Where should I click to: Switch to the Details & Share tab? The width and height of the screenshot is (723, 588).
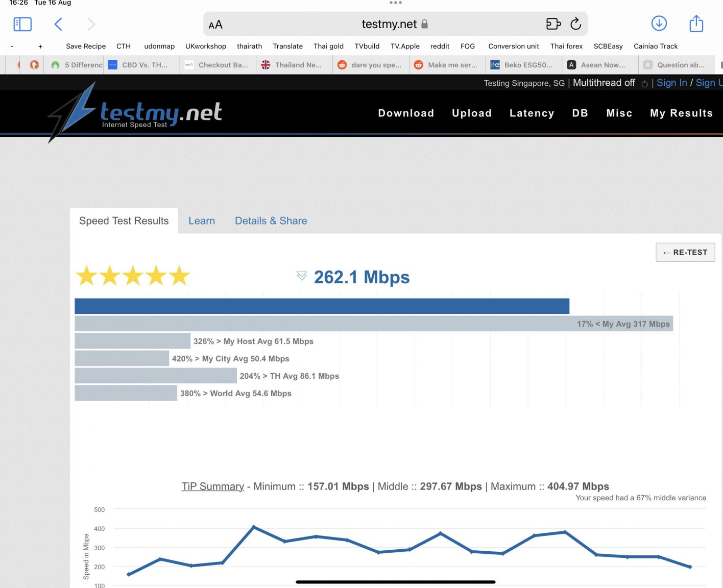pyautogui.click(x=271, y=220)
